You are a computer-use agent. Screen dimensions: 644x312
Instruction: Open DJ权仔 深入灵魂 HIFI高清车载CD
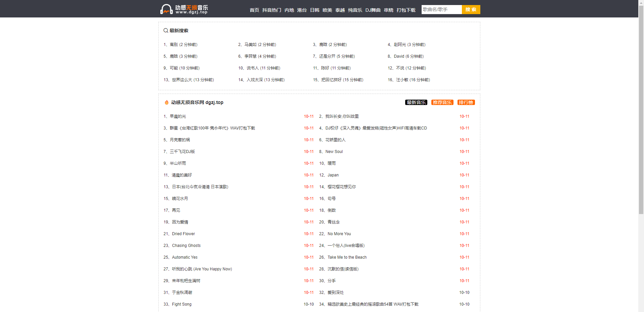point(376,128)
